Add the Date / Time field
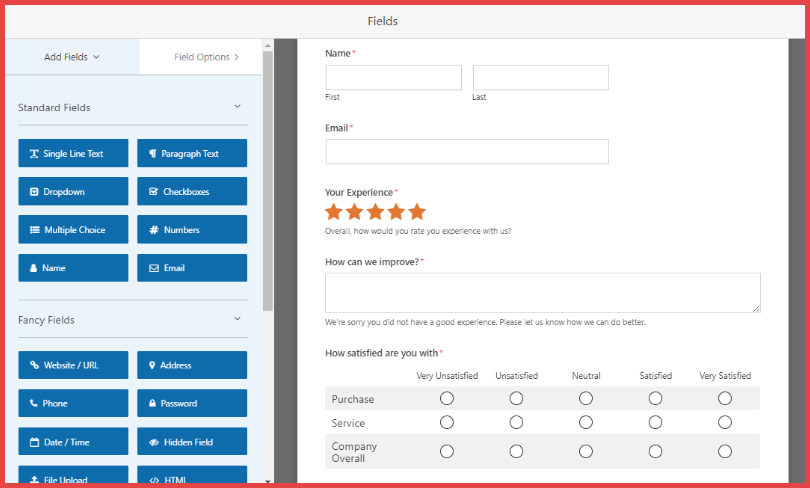The image size is (810, 488). [x=73, y=442]
